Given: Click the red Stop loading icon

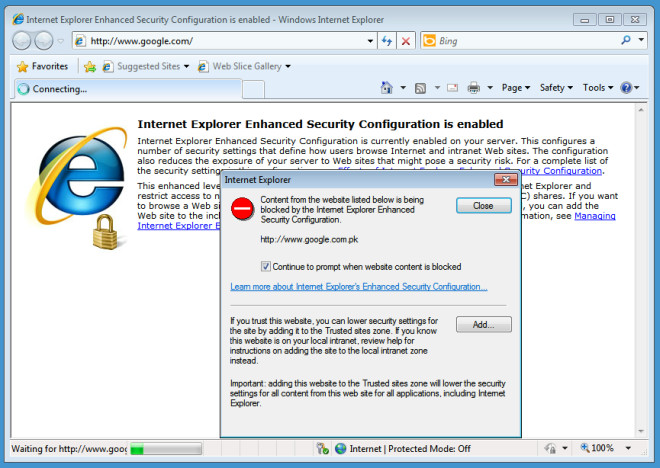Looking at the screenshot, I should pos(406,41).
